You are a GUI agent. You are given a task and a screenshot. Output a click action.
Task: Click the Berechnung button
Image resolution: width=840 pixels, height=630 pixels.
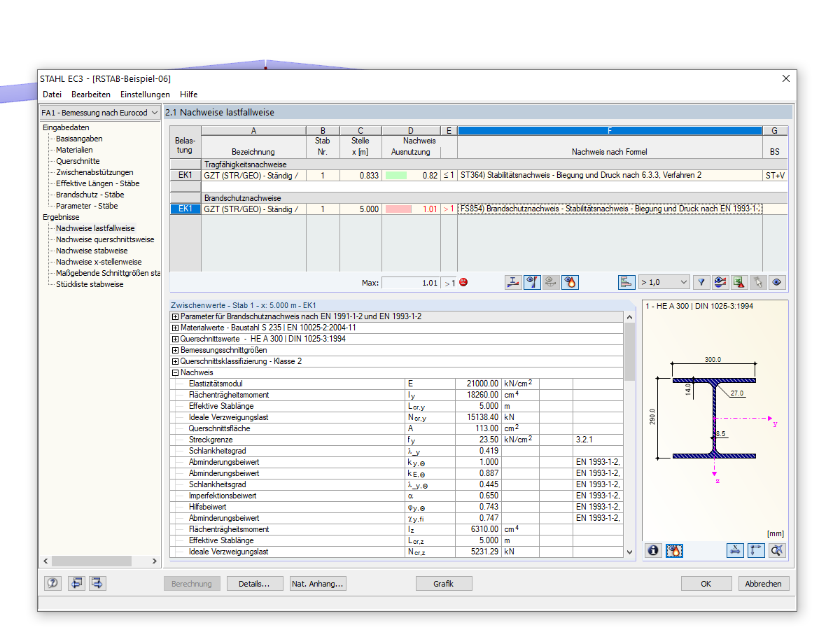[192, 583]
